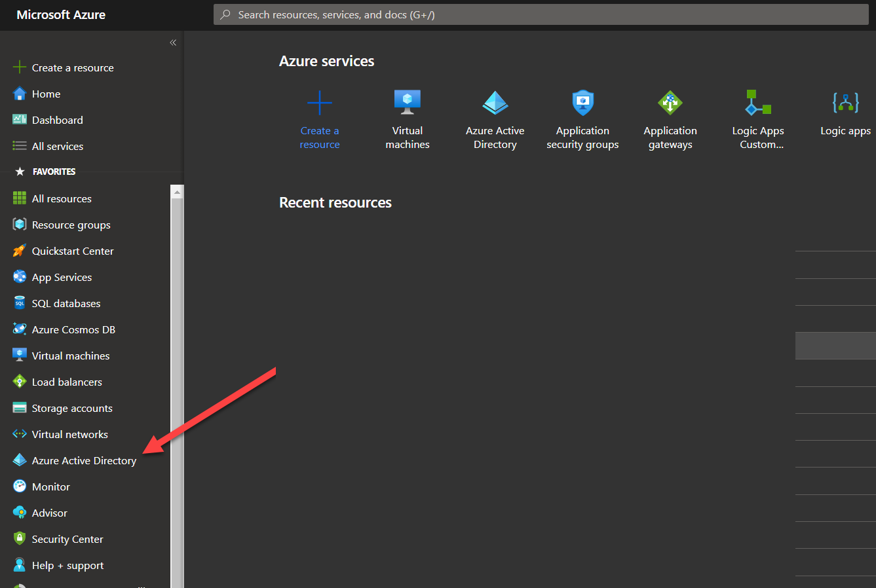The image size is (876, 588).
Task: Click the Microsoft Azure portal title
Action: (61, 14)
